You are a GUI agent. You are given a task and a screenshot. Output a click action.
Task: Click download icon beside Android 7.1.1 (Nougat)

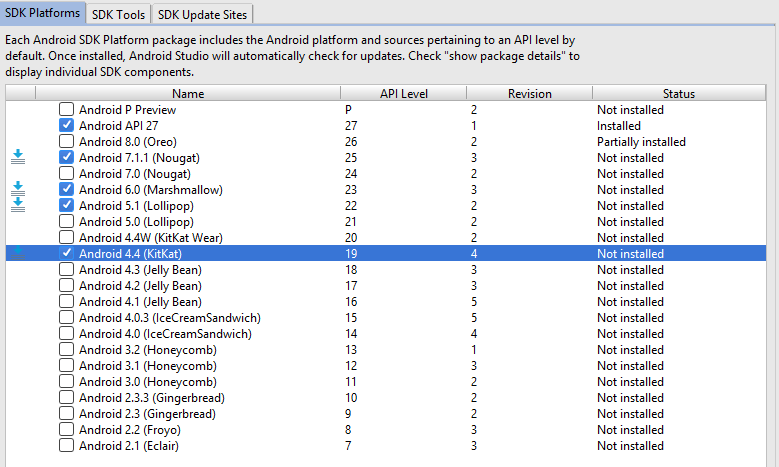coord(18,157)
